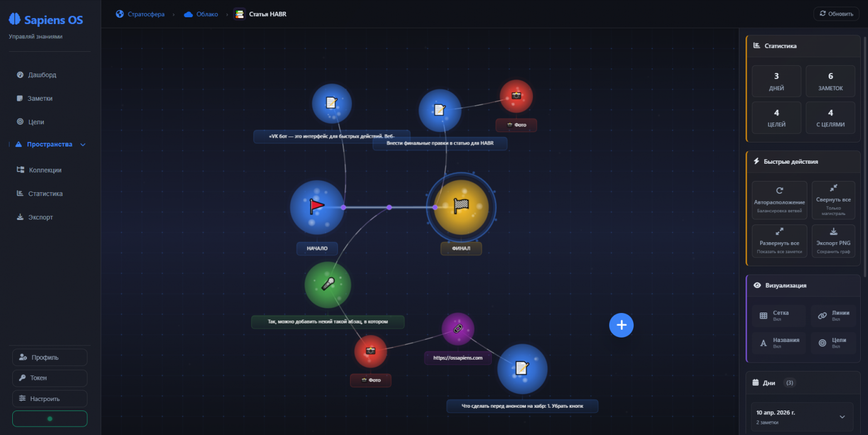Image resolution: width=868 pixels, height=435 pixels.
Task: Toggle Линии connection lines display
Action: tap(833, 315)
